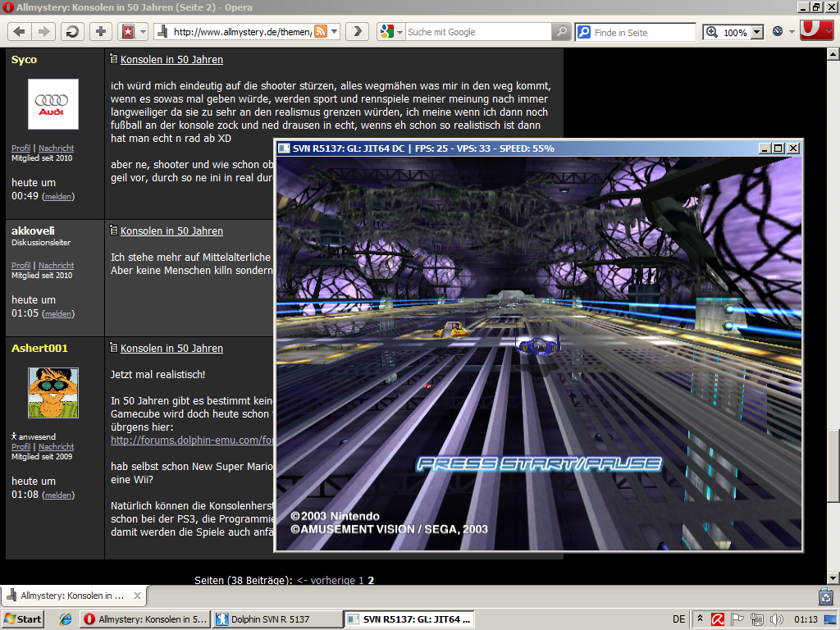Viewport: 840px width, 630px height.
Task: Click PRESS START/PAUSE text in the game window
Action: coord(540,463)
